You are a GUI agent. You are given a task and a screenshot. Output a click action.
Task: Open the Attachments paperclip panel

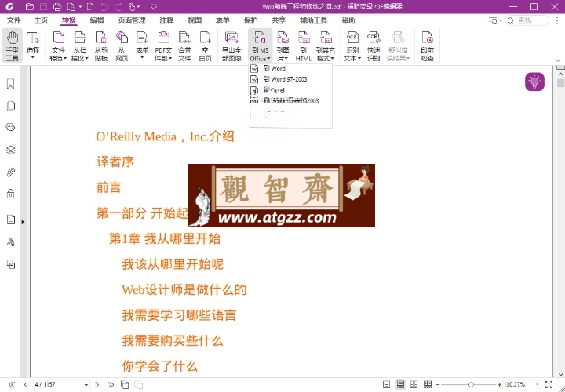coord(11,172)
